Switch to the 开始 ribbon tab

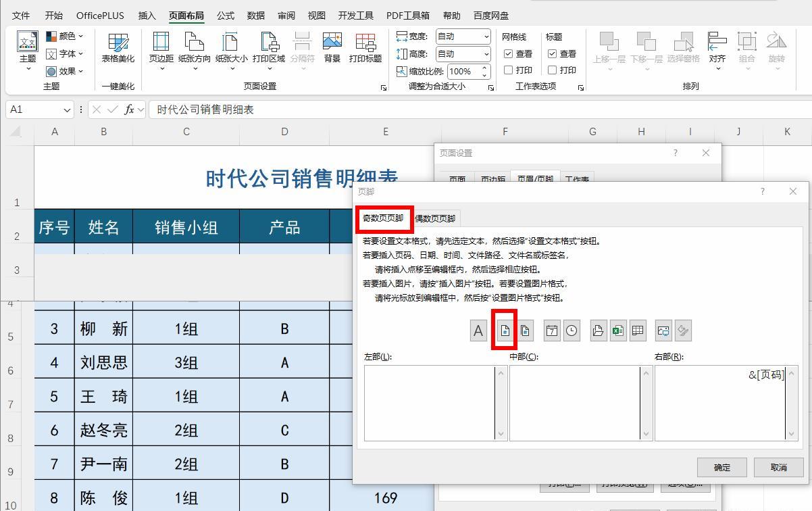coord(53,16)
